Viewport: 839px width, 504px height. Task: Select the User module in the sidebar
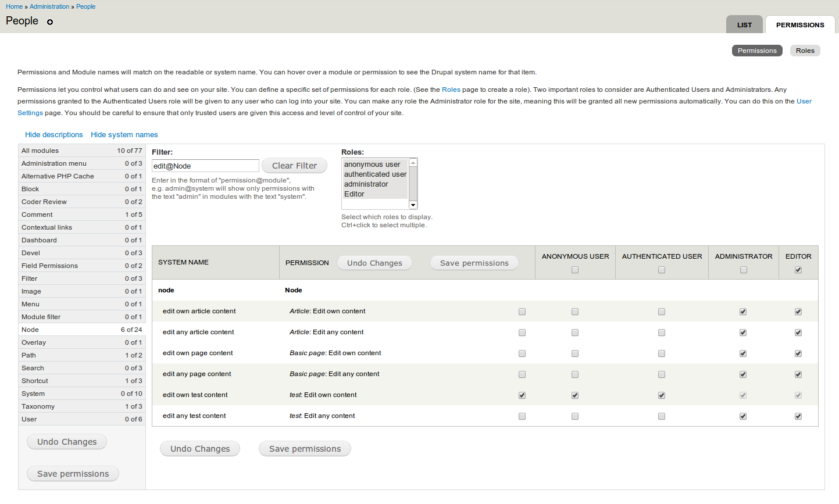coord(82,419)
